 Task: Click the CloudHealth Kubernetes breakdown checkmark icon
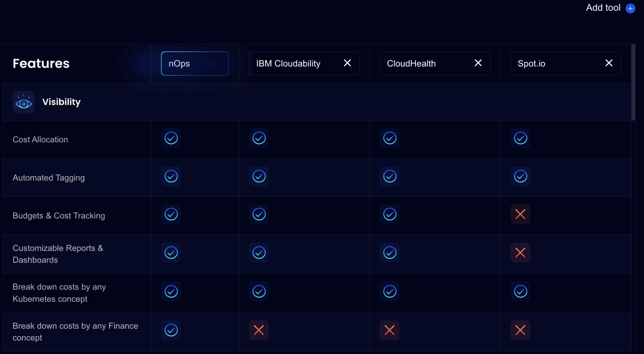pos(389,291)
